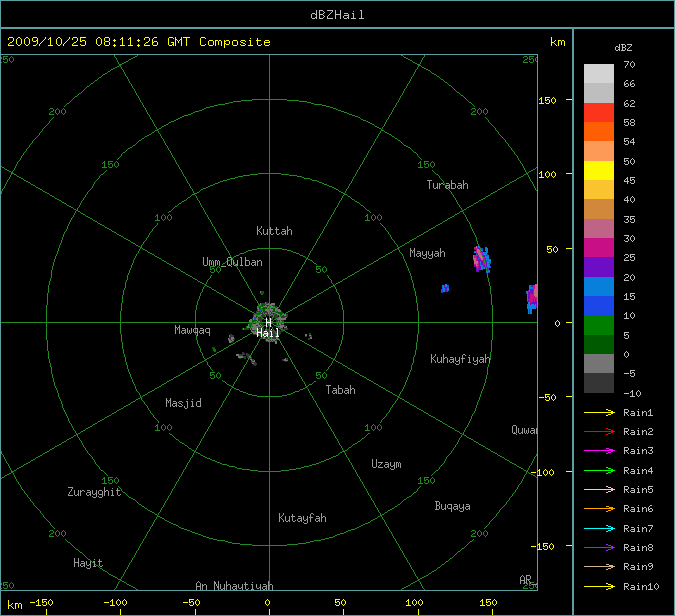
Task: Click the Kutayfah place label
Action: click(x=302, y=518)
